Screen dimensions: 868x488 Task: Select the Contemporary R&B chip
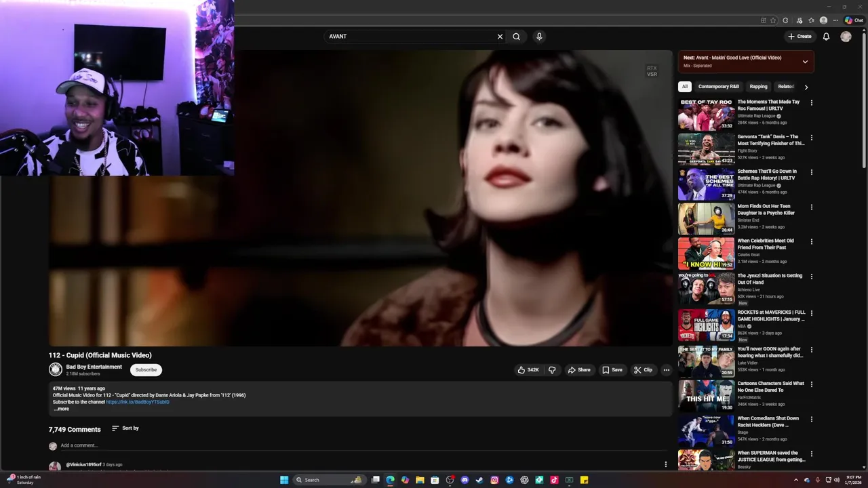pyautogui.click(x=718, y=87)
